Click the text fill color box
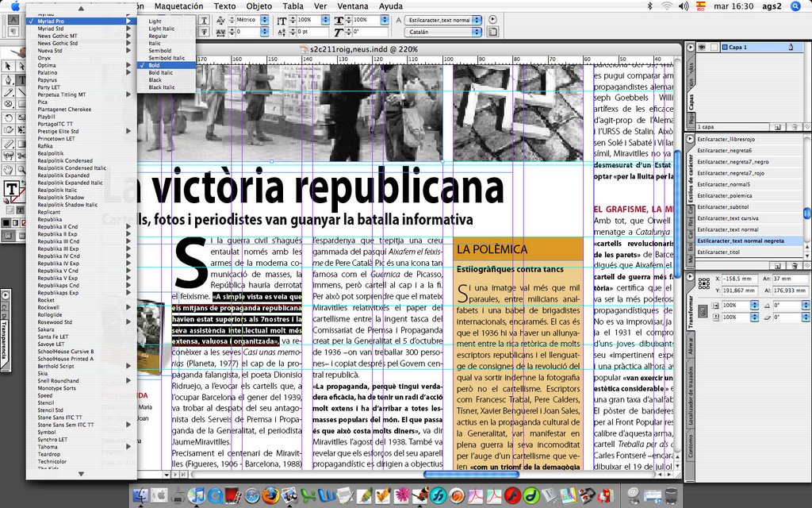This screenshot has height=508, width=812. coord(11,189)
